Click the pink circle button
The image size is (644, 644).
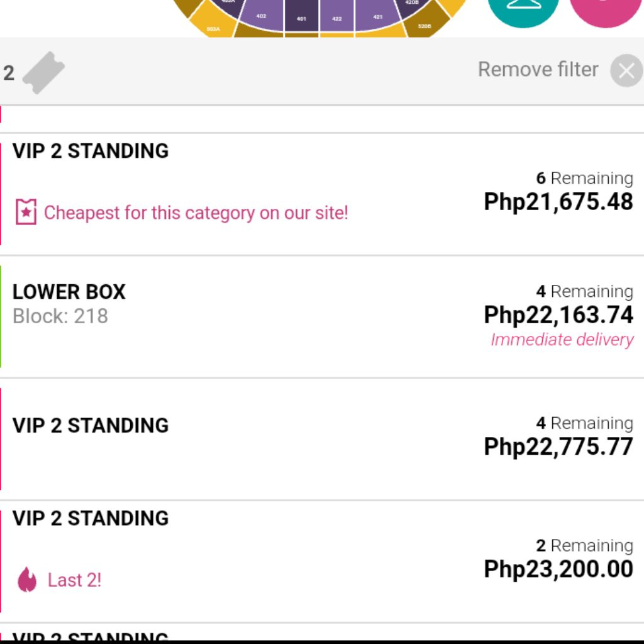(x=606, y=8)
